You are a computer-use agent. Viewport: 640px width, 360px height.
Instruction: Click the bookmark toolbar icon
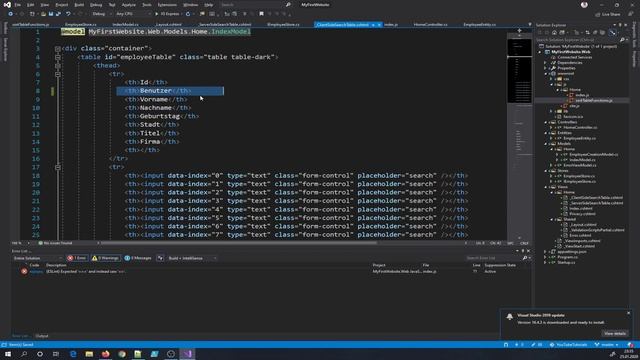(261, 14)
